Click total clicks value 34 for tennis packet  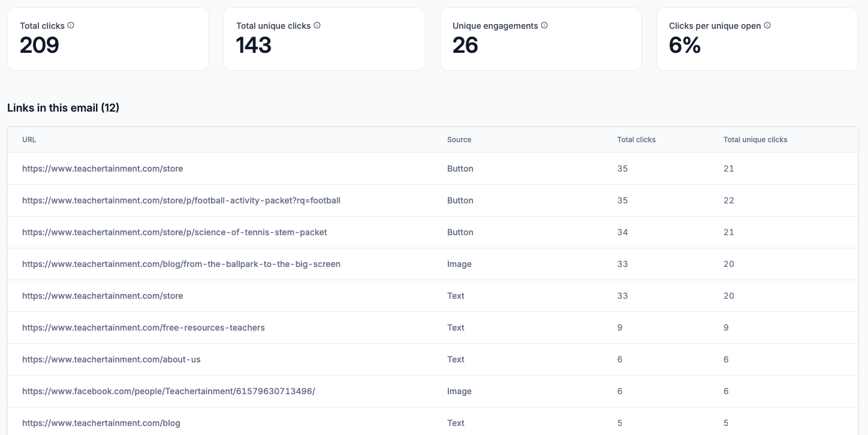(x=623, y=232)
